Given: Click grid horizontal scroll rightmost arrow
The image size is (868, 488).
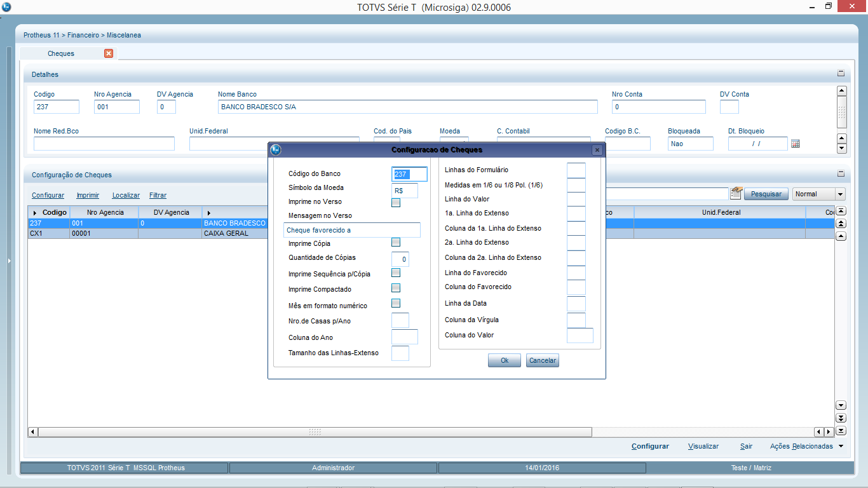Looking at the screenshot, I should [829, 432].
